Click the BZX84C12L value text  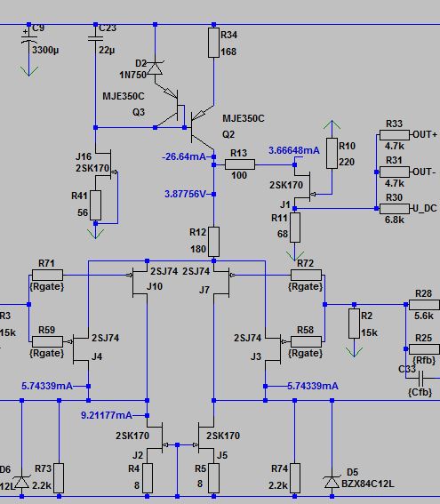368,484
